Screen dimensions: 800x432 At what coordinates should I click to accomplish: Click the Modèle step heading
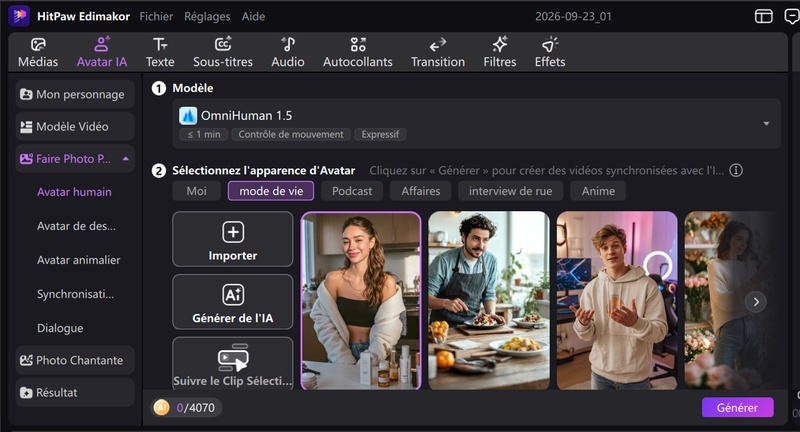(193, 88)
